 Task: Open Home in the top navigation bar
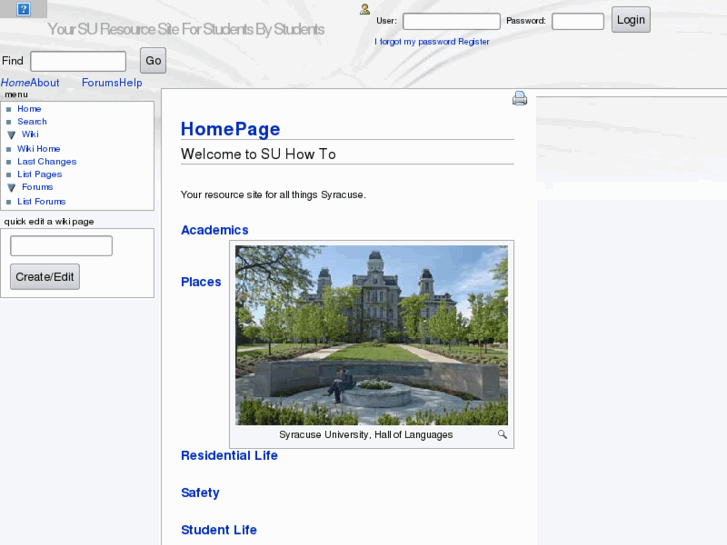pyautogui.click(x=15, y=83)
